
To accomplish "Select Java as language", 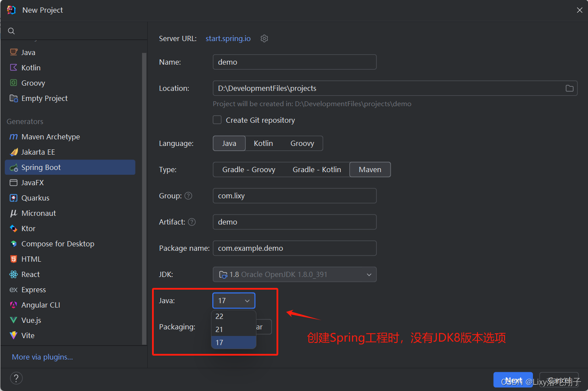I will [229, 143].
